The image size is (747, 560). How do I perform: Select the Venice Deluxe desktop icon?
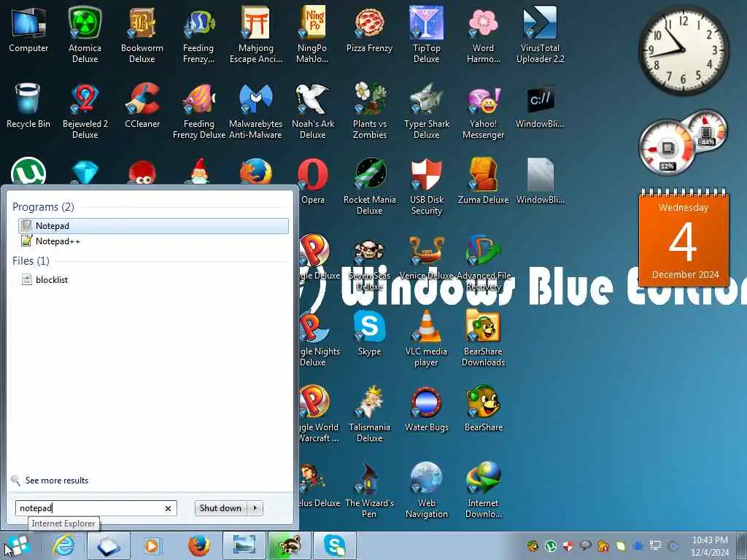(x=426, y=257)
